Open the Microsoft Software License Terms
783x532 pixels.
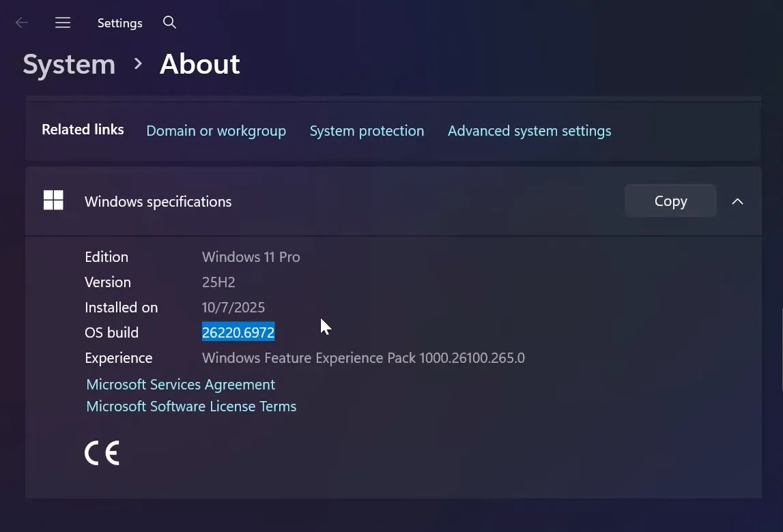pyautogui.click(x=190, y=406)
